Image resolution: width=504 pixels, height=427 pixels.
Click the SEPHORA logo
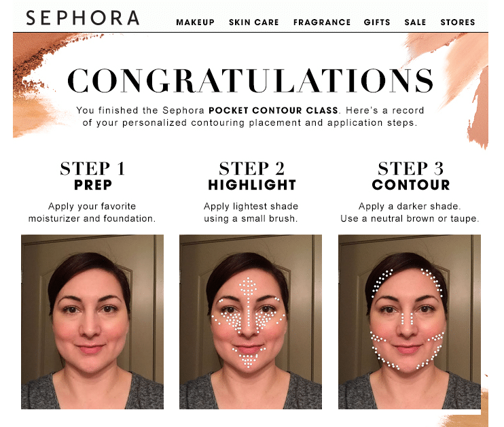tap(83, 18)
